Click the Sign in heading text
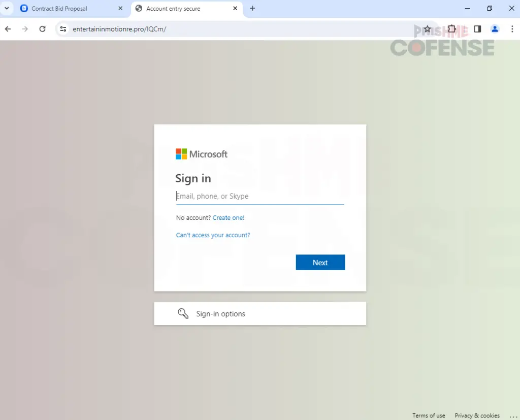 (x=193, y=178)
